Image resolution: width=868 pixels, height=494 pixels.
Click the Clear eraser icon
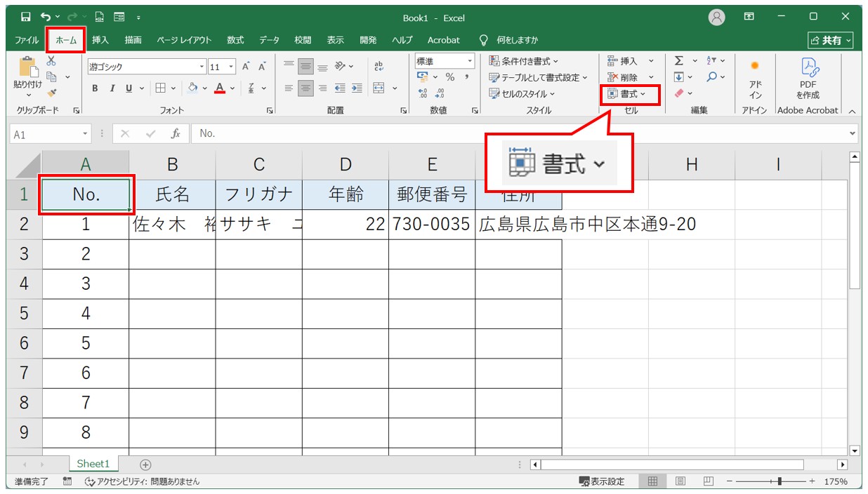[679, 93]
